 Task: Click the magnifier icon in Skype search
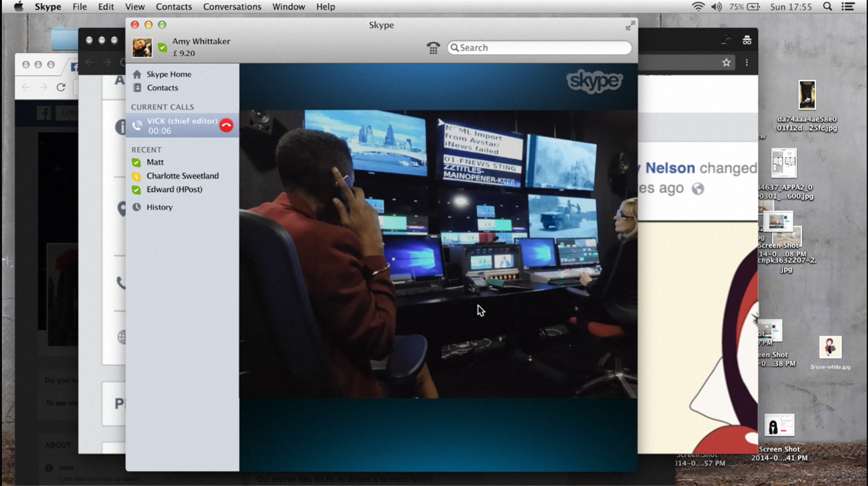pyautogui.click(x=454, y=48)
